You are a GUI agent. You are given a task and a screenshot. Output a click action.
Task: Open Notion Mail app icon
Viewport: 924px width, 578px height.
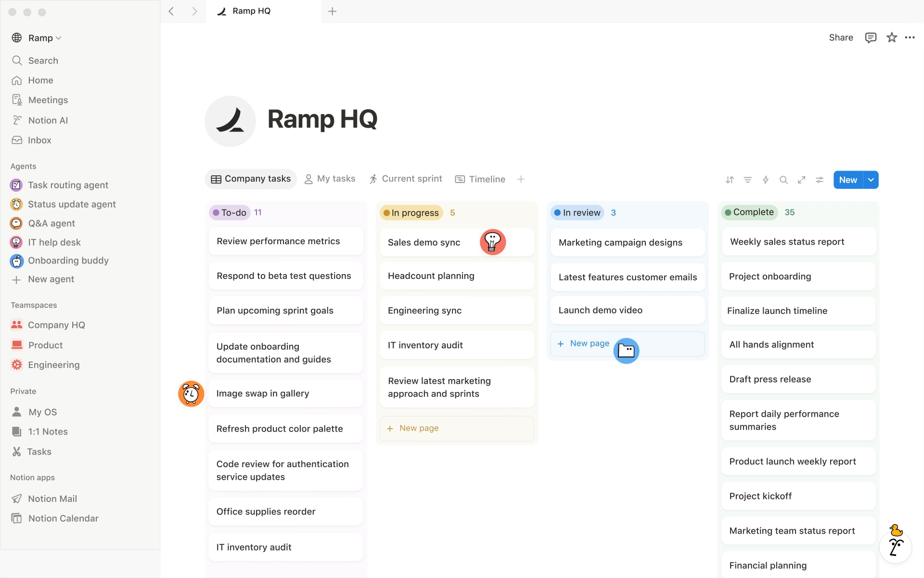click(17, 499)
